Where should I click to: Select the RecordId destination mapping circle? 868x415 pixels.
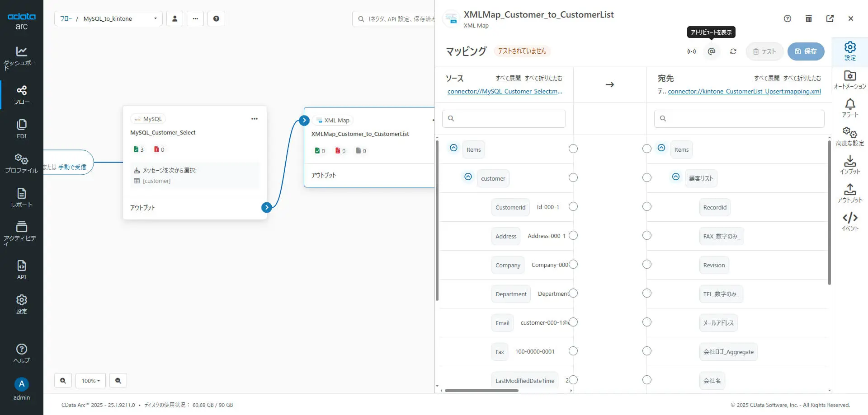pyautogui.click(x=647, y=206)
